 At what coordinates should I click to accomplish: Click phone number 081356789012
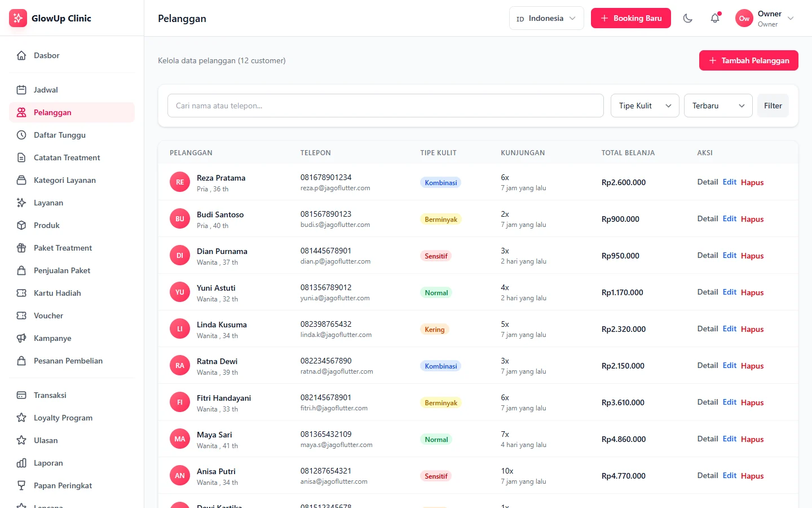point(326,287)
